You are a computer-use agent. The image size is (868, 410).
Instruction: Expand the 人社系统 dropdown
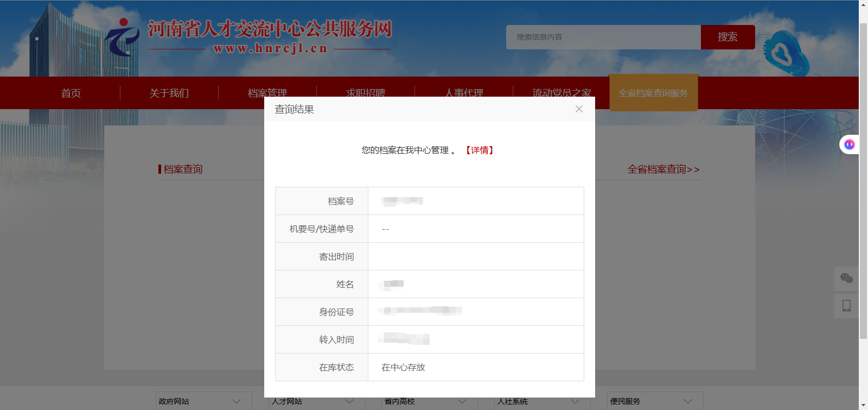click(542, 401)
